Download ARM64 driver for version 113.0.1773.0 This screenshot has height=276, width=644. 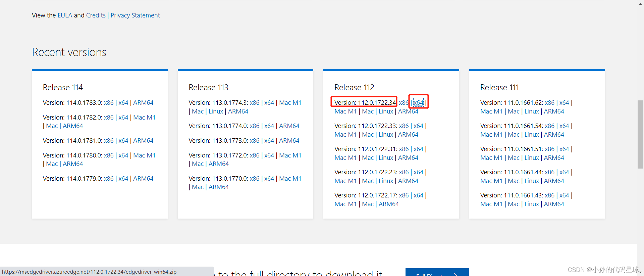tap(289, 141)
